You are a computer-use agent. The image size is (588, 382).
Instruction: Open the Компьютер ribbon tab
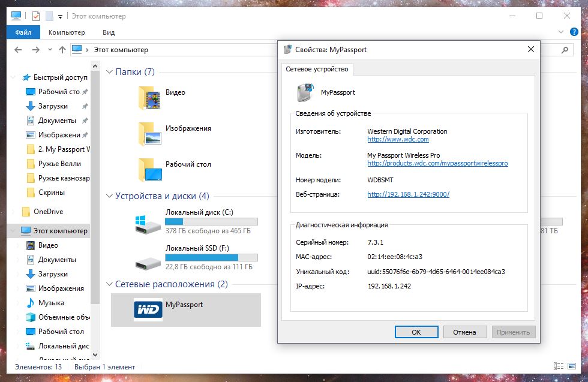[x=67, y=32]
